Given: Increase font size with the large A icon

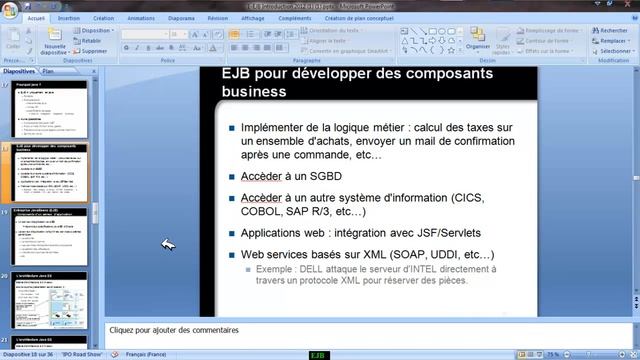Looking at the screenshot, I should coord(195,34).
